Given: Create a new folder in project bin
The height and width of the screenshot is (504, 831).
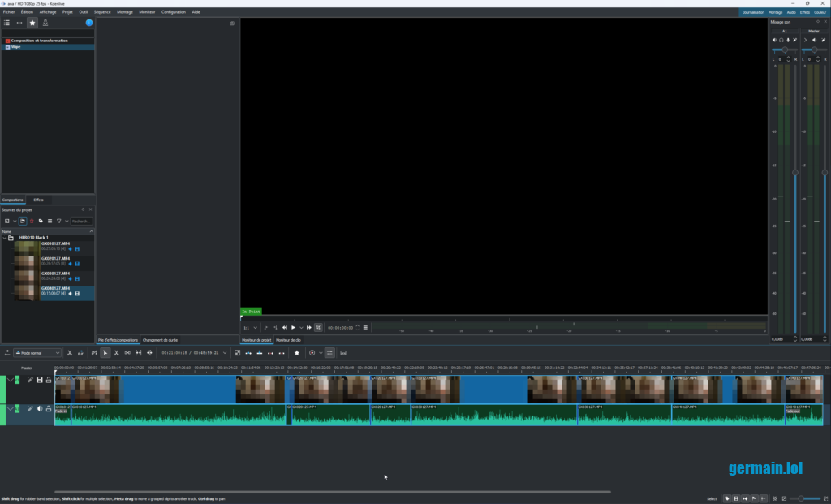Looking at the screenshot, I should [x=23, y=221].
